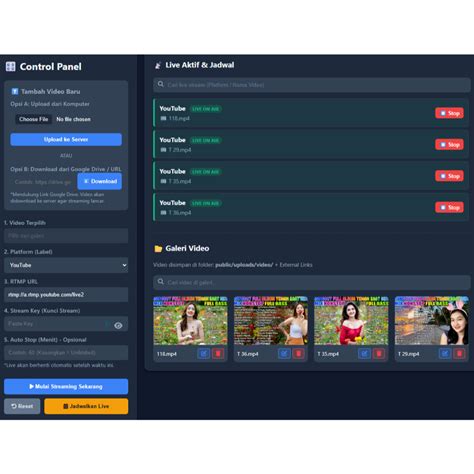Click 'public/uploads/video/' folder path text
This screenshot has height=474, width=474.
point(244,265)
